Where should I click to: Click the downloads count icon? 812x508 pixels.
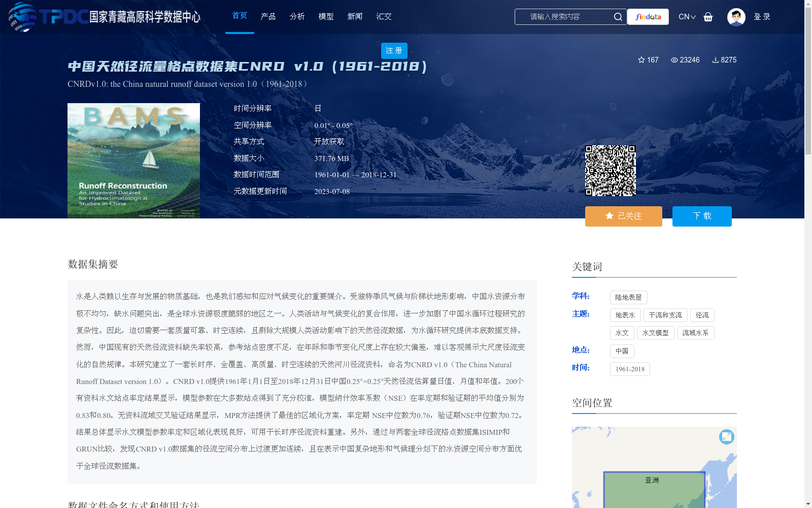click(716, 59)
